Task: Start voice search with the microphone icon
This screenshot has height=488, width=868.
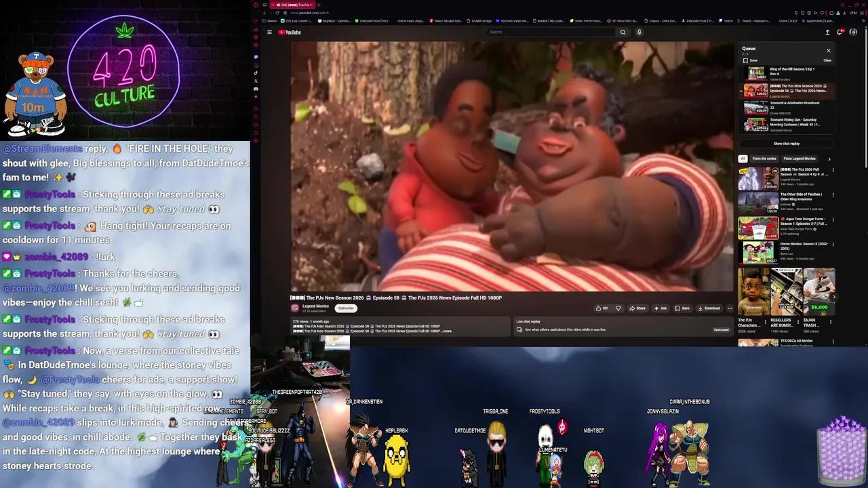Action: (639, 32)
